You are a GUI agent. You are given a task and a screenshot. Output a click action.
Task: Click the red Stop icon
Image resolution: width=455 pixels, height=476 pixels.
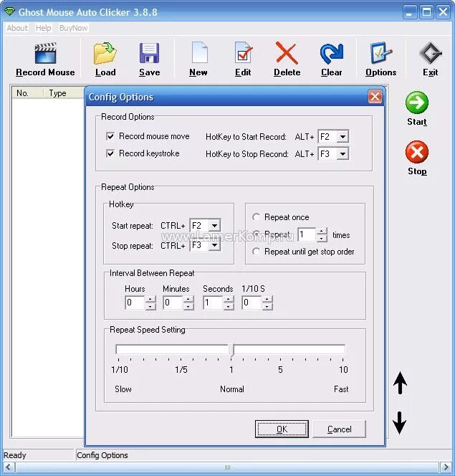tap(417, 152)
